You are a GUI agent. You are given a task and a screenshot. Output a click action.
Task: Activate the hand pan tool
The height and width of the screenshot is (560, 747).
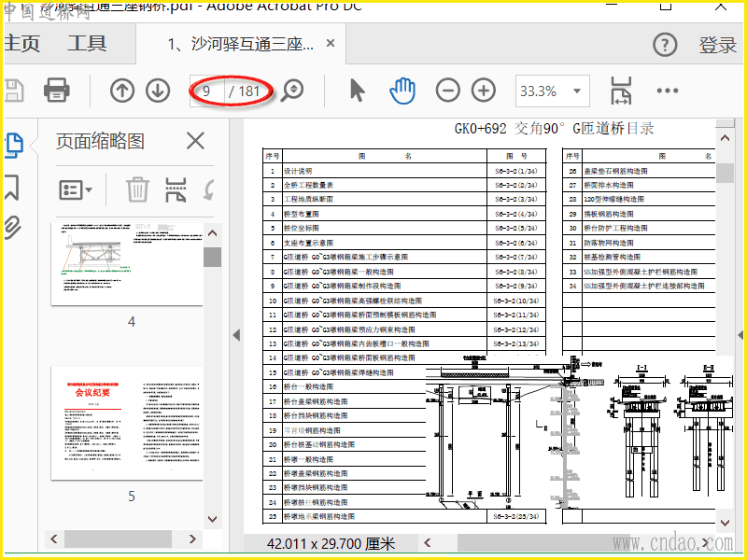click(402, 91)
